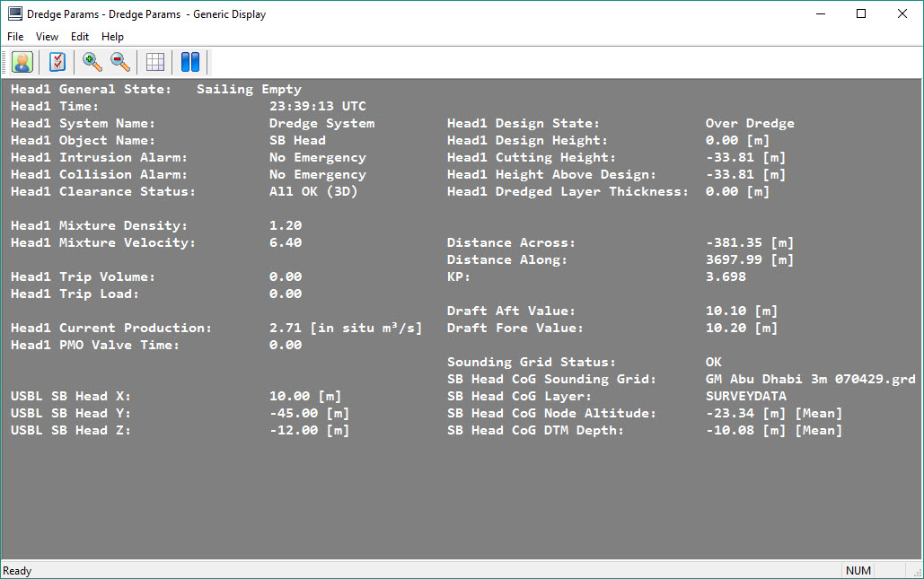Click the NUM indicator in the status bar

(x=858, y=571)
